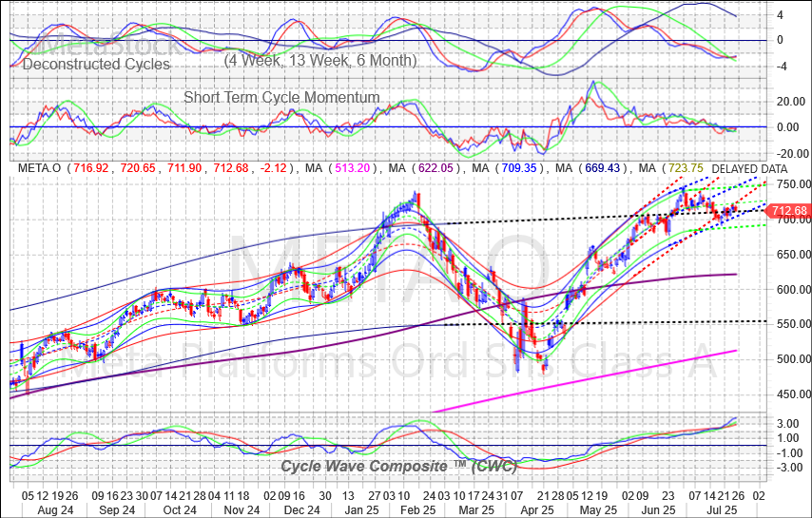Image resolution: width=812 pixels, height=518 pixels.
Task: Click the Apr 25 month label
Action: 537,510
